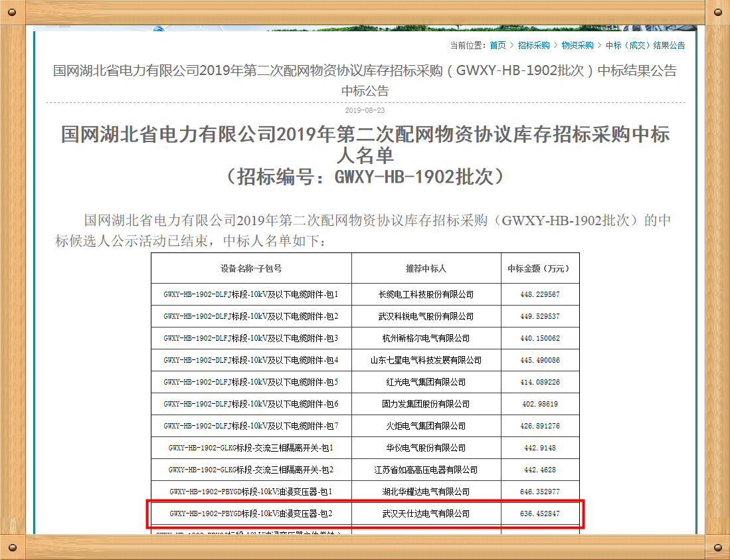Click bidder 固力发集团股份有限公司
Image resolution: width=730 pixels, height=560 pixels.
pos(426,404)
